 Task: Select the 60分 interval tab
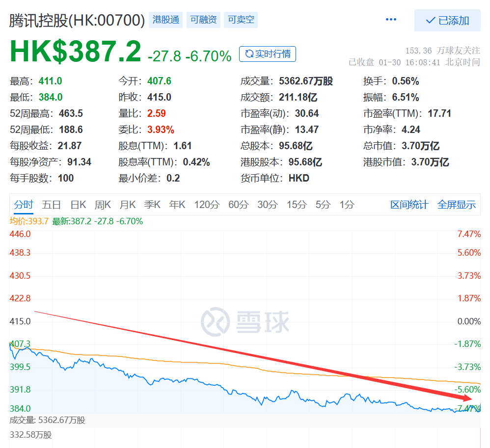pyautogui.click(x=239, y=205)
